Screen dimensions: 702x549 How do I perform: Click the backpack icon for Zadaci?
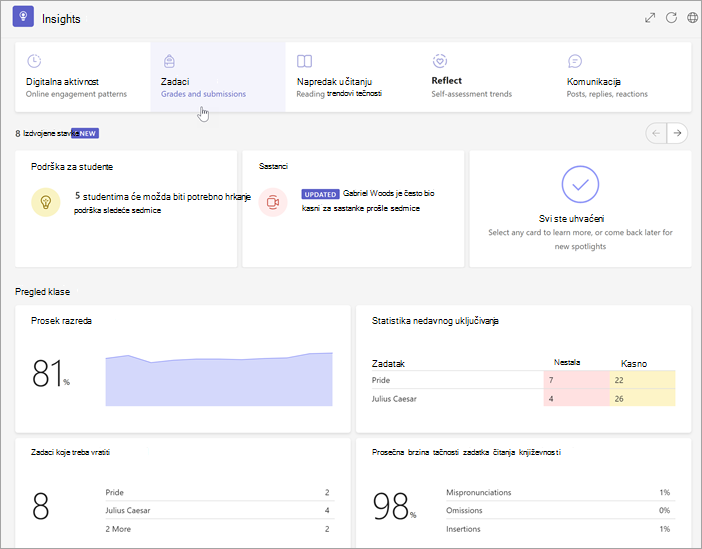pyautogui.click(x=169, y=61)
